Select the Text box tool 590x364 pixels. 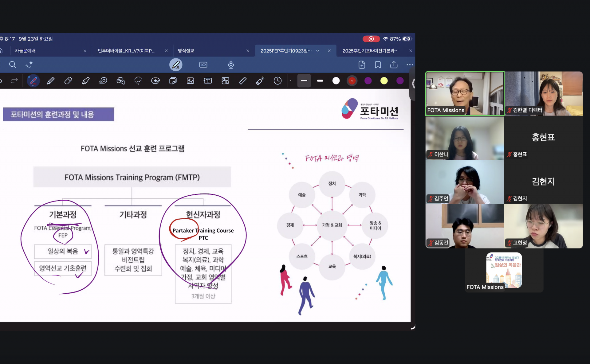[x=208, y=81]
